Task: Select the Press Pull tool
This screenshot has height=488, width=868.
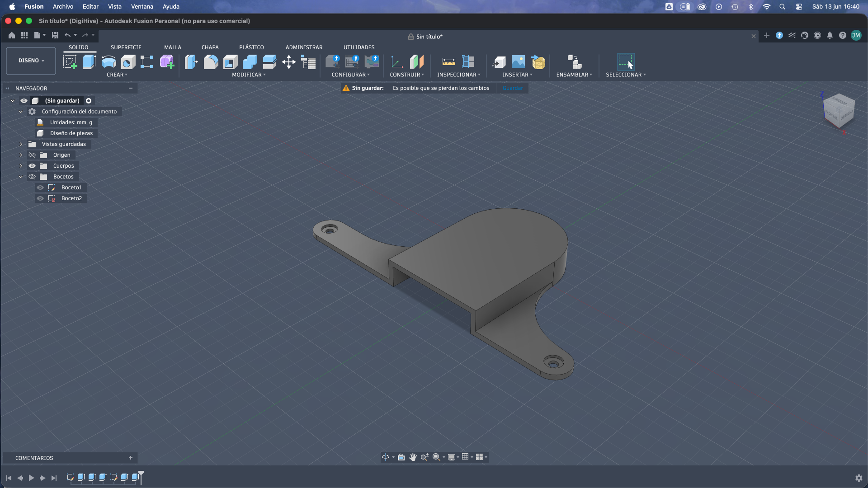Action: (191, 62)
